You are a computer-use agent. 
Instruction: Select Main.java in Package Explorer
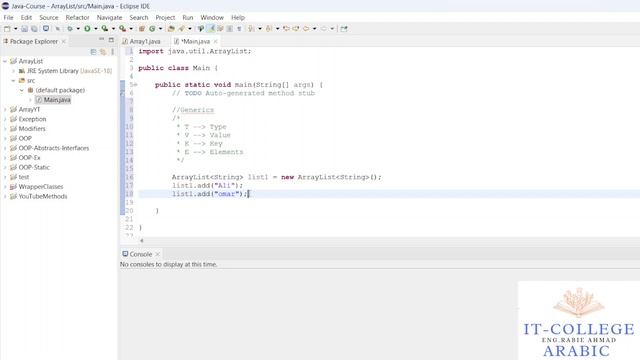[x=53, y=100]
